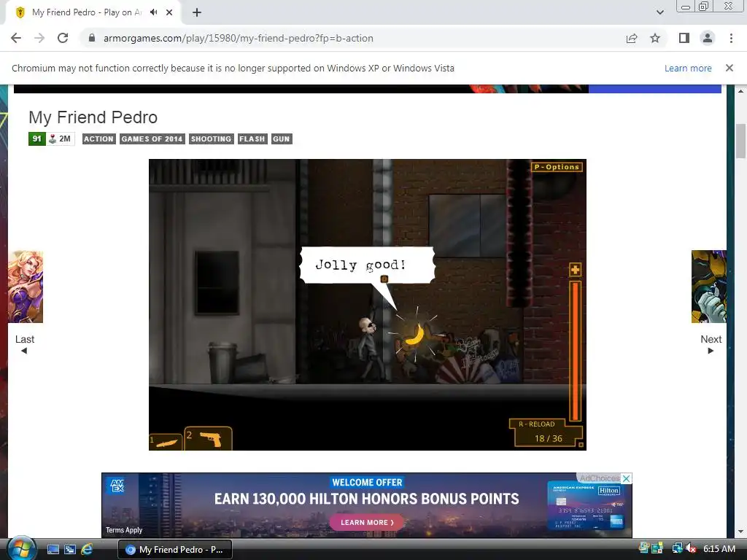Click the address bar URL
Image resolution: width=747 pixels, height=560 pixels.
(x=239, y=38)
